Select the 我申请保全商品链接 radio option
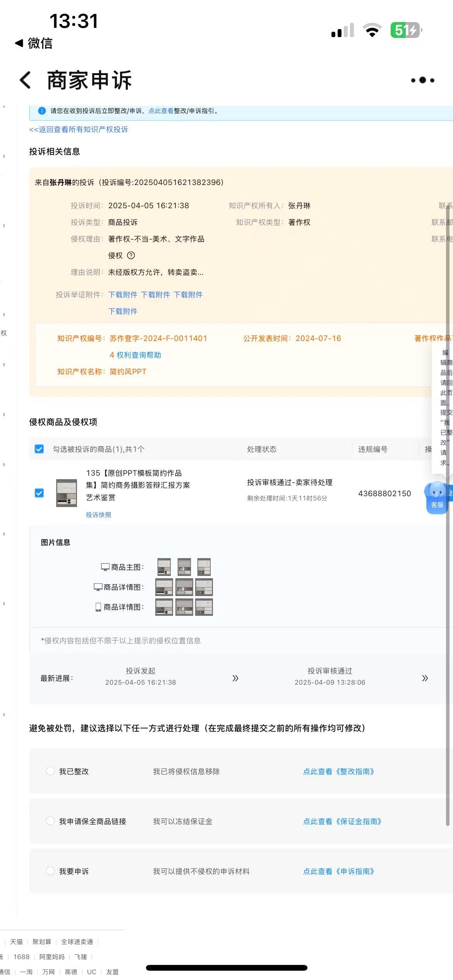This screenshot has width=453, height=980. [50, 821]
